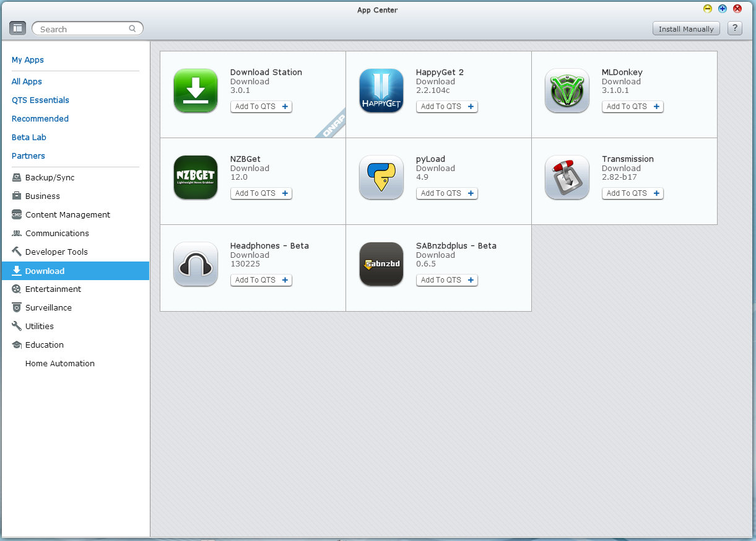Go to the QTS Essentials list

click(40, 100)
